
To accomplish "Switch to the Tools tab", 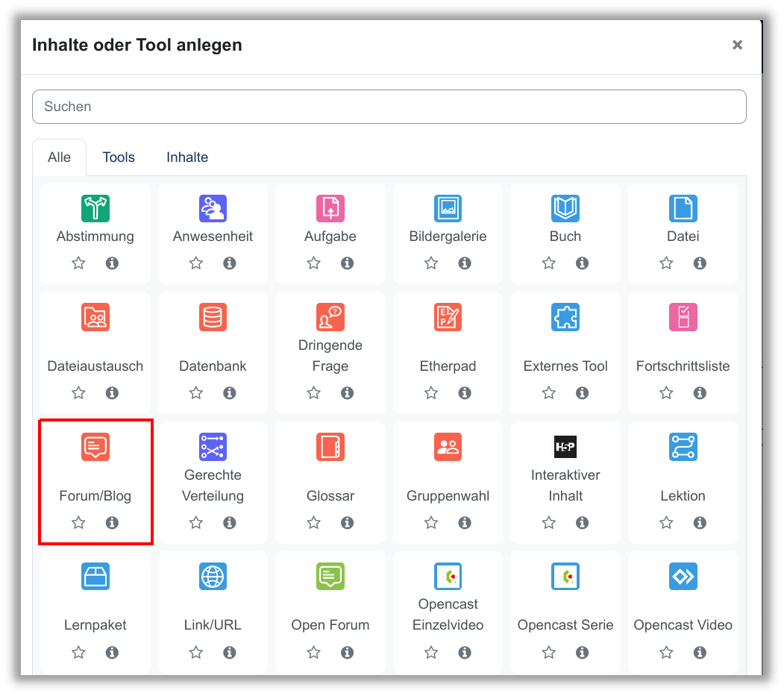I will [x=119, y=157].
